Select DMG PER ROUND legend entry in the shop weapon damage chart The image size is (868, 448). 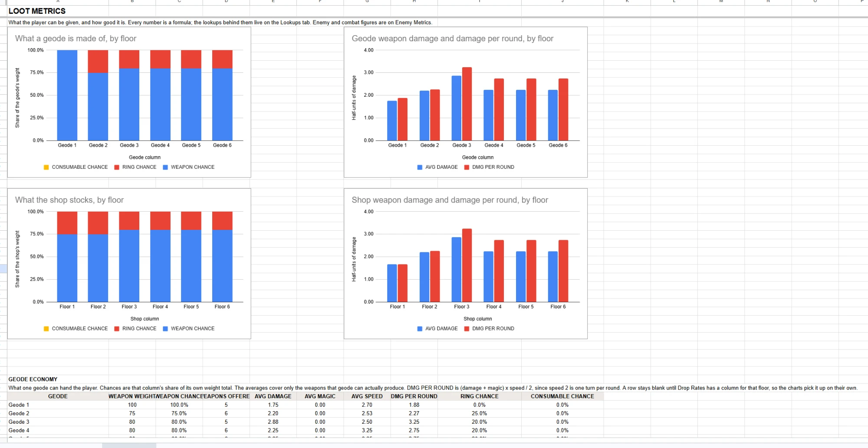point(489,329)
